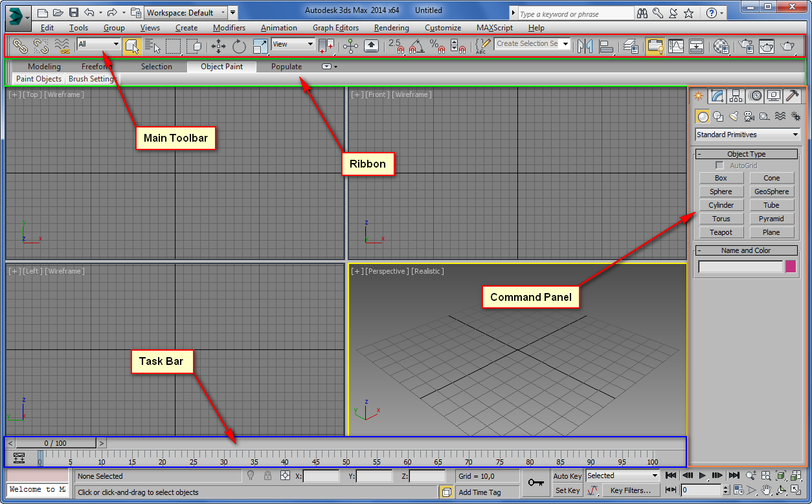Open Render Setup teapot icon

(x=747, y=46)
